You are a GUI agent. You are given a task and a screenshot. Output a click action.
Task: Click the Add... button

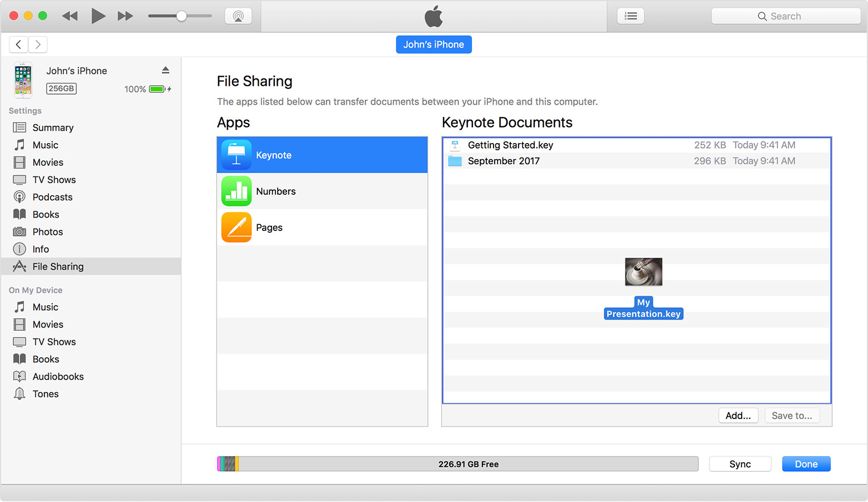tap(738, 416)
